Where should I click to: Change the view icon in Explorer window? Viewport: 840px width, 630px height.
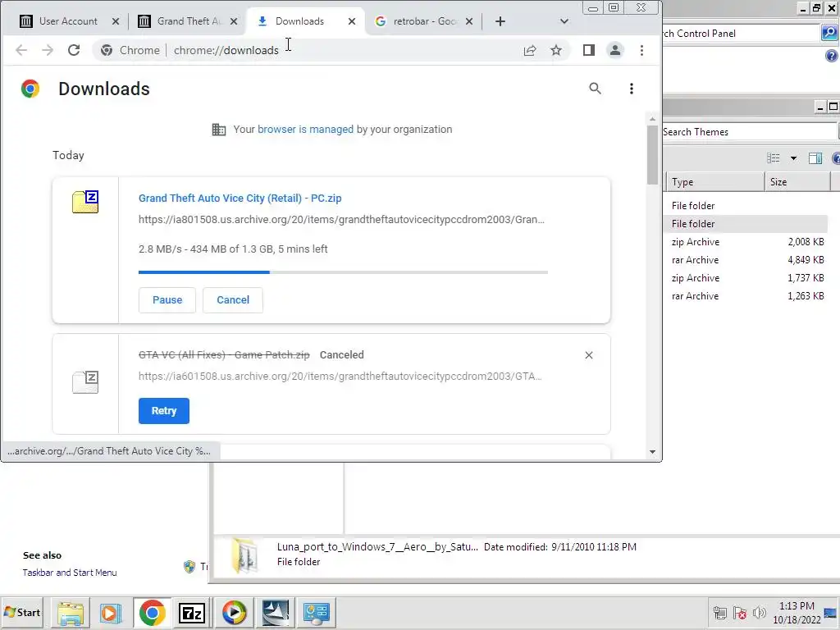coord(773,158)
